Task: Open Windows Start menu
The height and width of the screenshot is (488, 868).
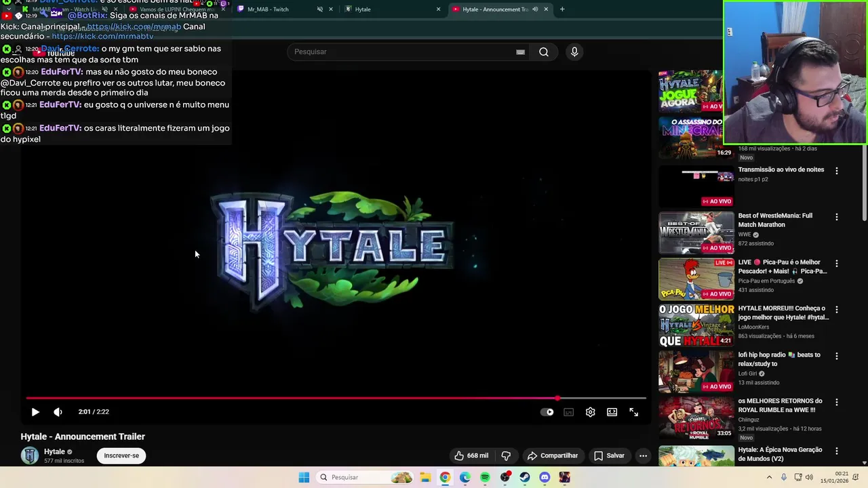Action: pyautogui.click(x=304, y=477)
